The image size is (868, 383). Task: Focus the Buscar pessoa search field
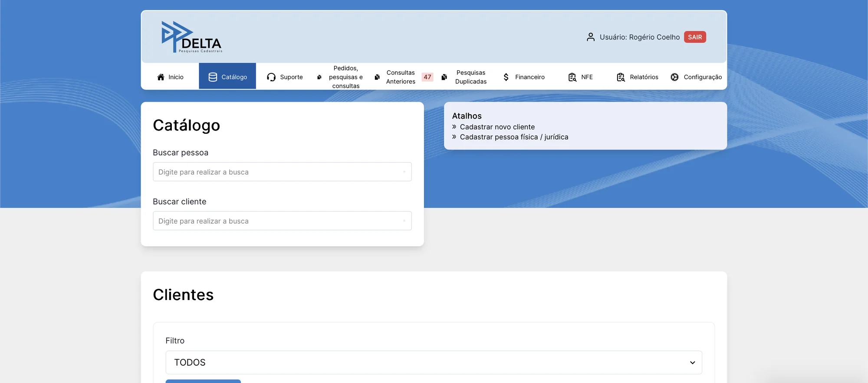[x=282, y=172]
